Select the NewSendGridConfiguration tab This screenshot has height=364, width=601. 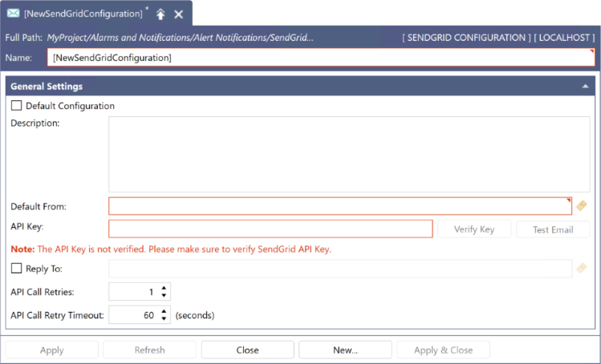83,14
